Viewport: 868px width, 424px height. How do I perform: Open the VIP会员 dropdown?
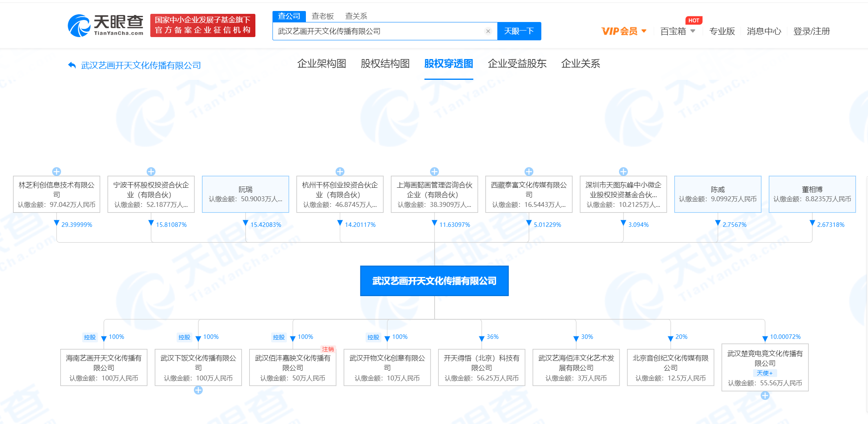coord(624,31)
